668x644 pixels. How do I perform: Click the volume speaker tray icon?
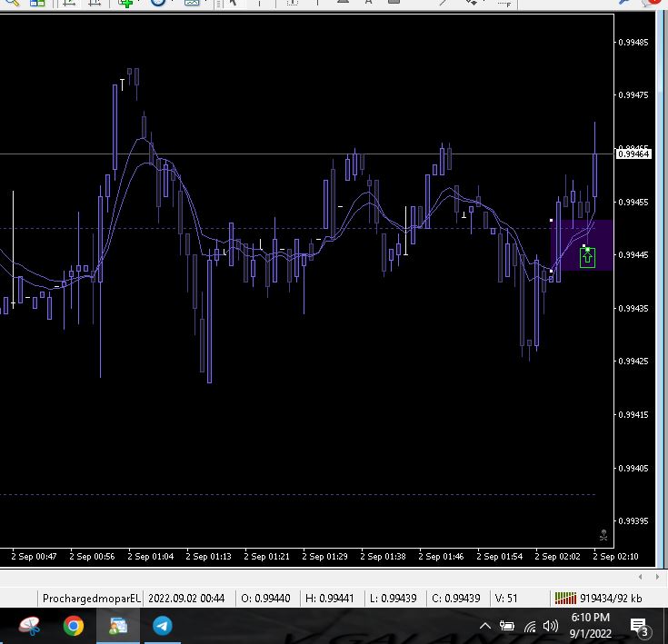[x=551, y=626]
